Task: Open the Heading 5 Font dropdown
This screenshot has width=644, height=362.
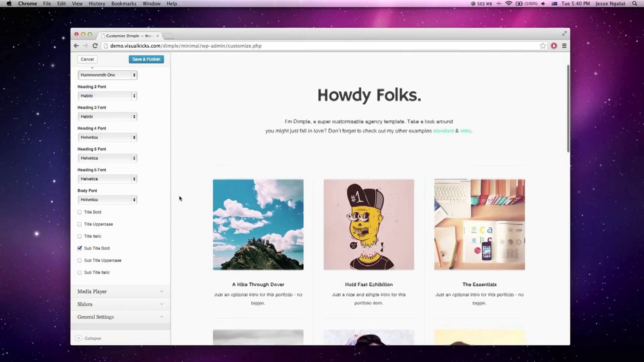Action: coord(108,158)
